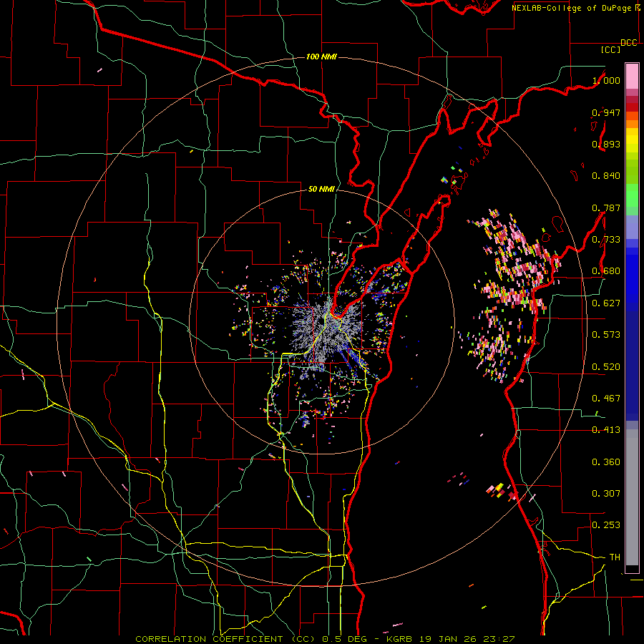Click the 0.733 scale value
This screenshot has height=644, width=644.
(606, 240)
